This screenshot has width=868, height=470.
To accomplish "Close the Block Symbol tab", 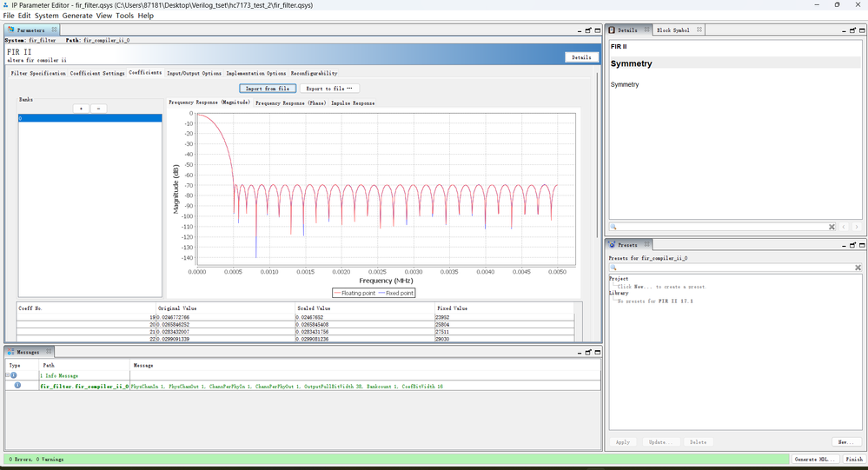I will (x=698, y=30).
